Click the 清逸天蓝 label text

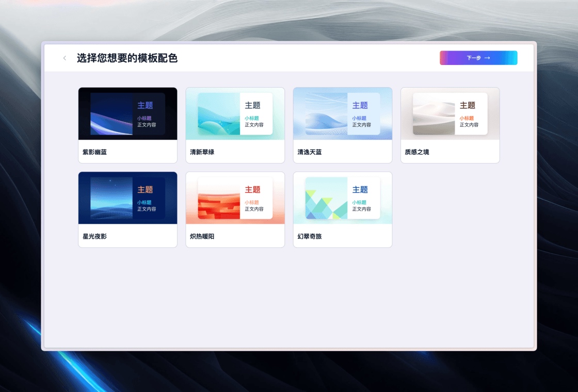310,152
